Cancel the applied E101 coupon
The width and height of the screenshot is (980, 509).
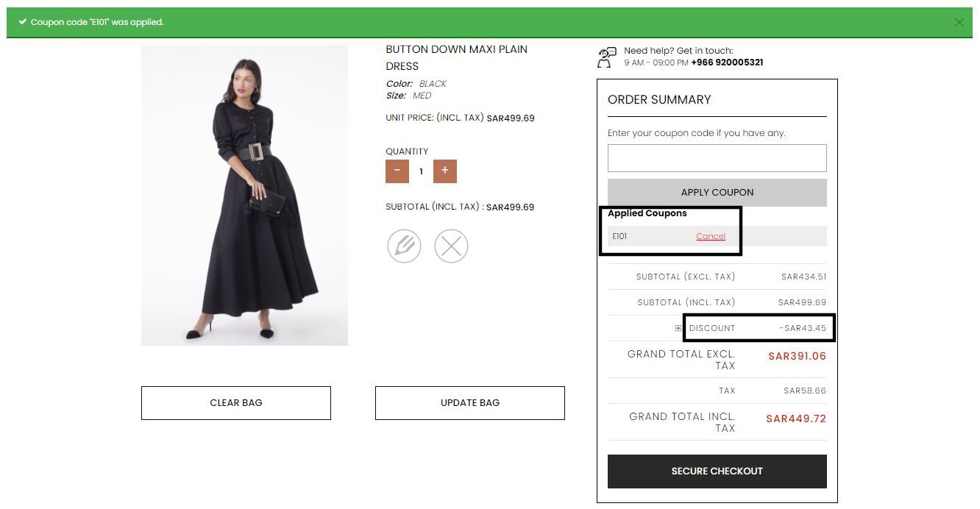coord(710,236)
